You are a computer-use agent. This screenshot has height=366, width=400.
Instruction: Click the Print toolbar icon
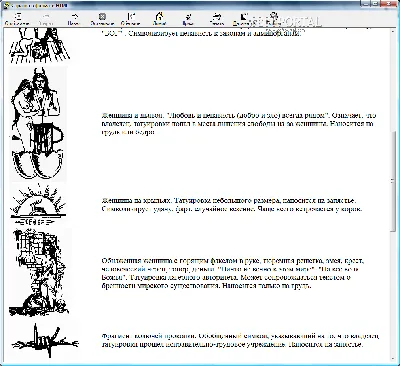[216, 19]
